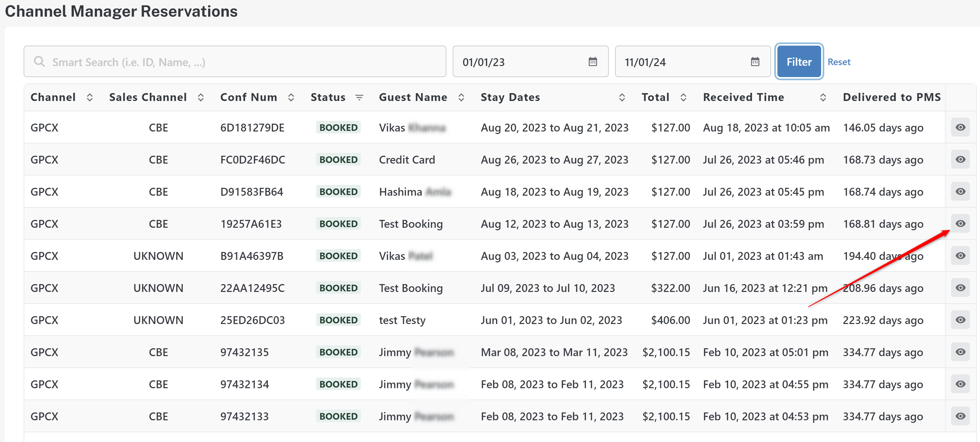
Task: Click received time Feb 10, 2023 at 04:55 pm
Action: (765, 384)
